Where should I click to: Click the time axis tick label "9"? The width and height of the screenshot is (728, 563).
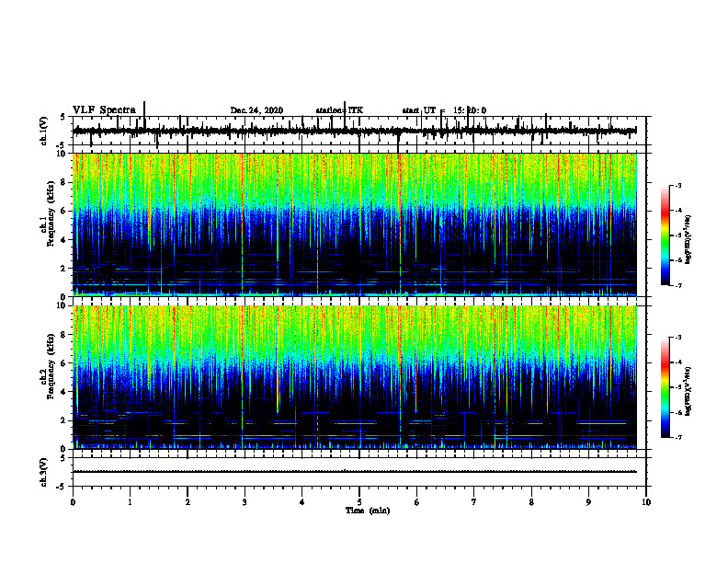click(x=588, y=502)
